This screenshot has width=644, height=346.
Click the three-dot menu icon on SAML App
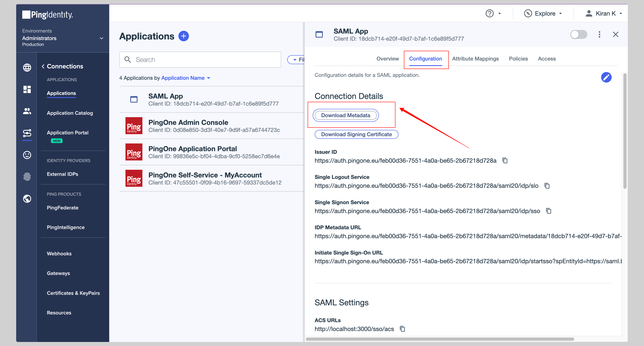(599, 35)
